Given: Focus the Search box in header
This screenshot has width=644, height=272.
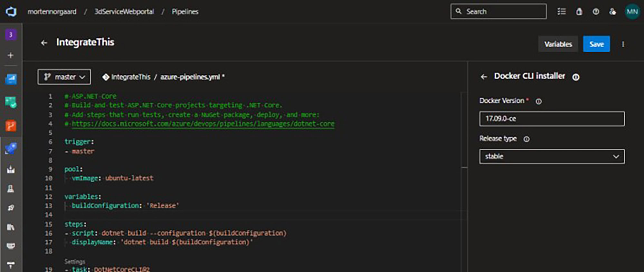Looking at the screenshot, I should pos(498,12).
